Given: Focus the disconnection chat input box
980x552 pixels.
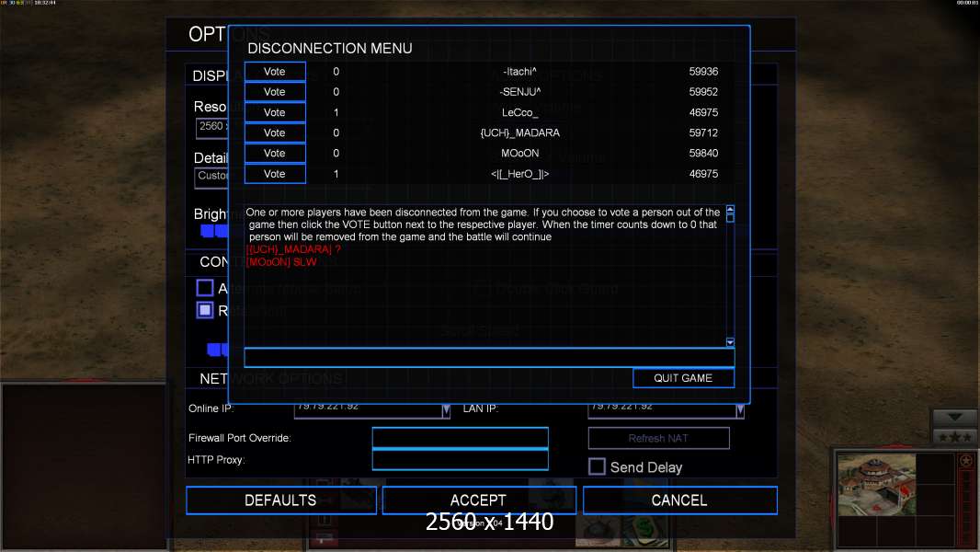Looking at the screenshot, I should coord(488,357).
